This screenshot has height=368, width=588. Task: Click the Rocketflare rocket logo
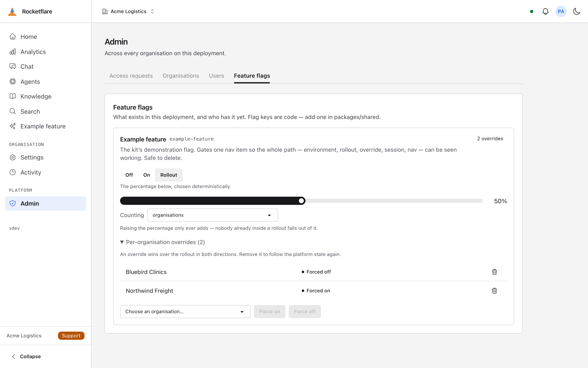(x=12, y=11)
